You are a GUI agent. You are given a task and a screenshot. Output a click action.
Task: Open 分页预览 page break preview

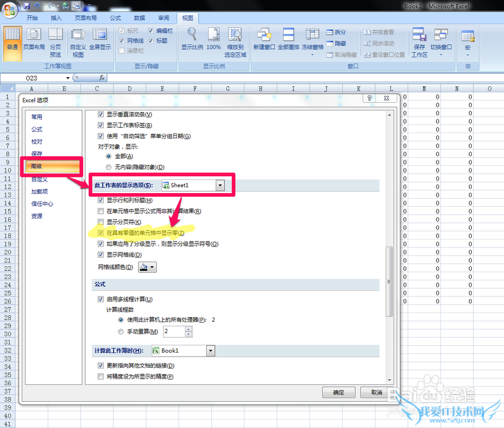point(55,43)
